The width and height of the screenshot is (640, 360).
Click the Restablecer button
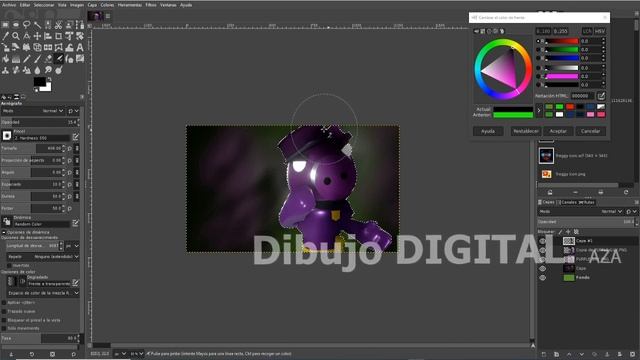coord(526,131)
